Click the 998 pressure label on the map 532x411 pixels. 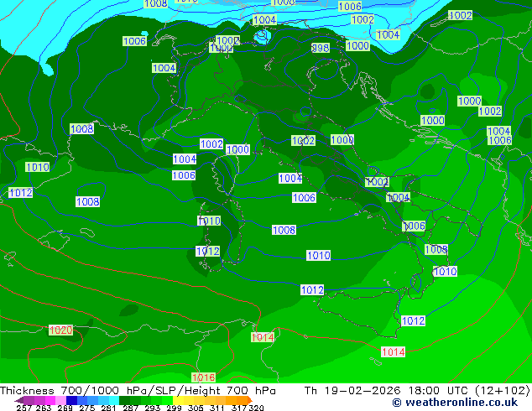[321, 48]
